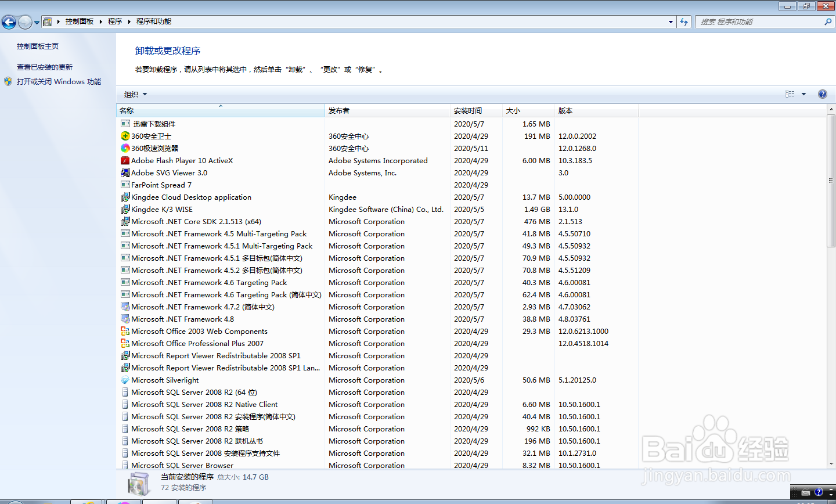
Task: Sort by the 名称 column header
Action: pos(221,110)
